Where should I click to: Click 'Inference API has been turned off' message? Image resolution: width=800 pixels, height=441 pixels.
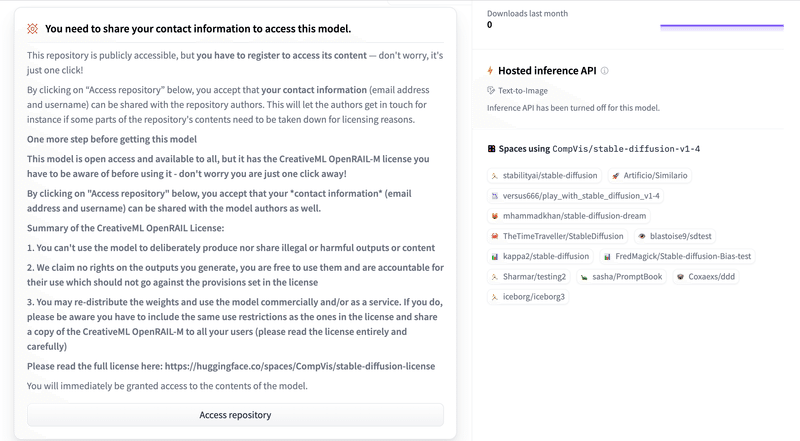click(x=573, y=108)
